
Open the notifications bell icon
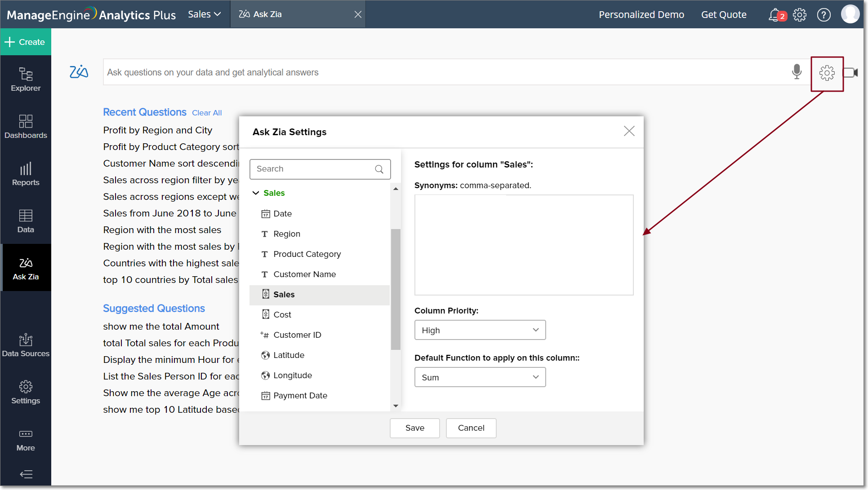pos(774,15)
